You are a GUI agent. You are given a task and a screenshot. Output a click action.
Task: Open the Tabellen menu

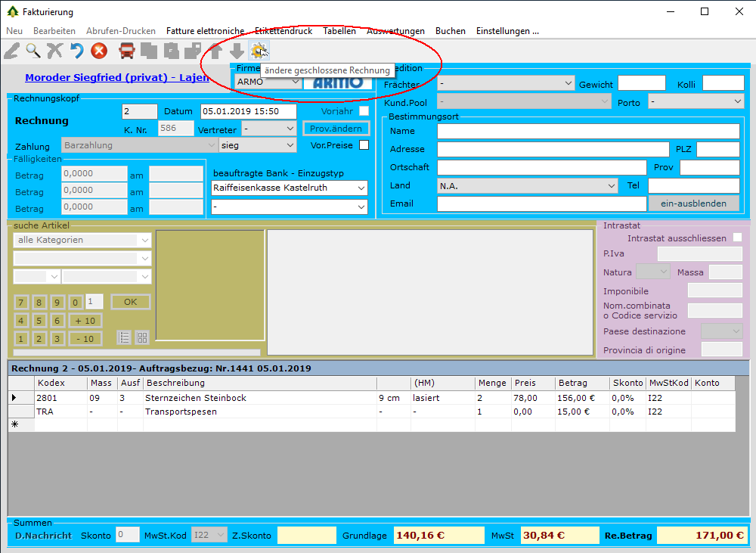339,31
